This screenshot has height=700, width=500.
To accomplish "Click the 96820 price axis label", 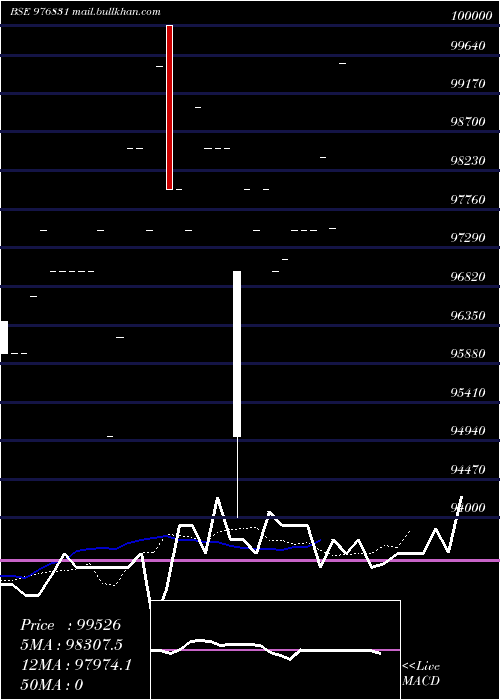I will [x=468, y=277].
